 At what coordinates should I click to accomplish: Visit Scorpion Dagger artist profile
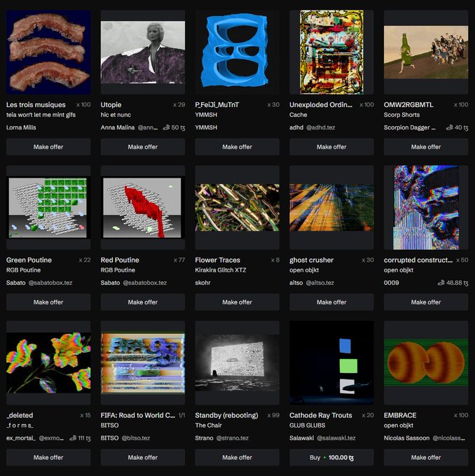[x=409, y=127]
